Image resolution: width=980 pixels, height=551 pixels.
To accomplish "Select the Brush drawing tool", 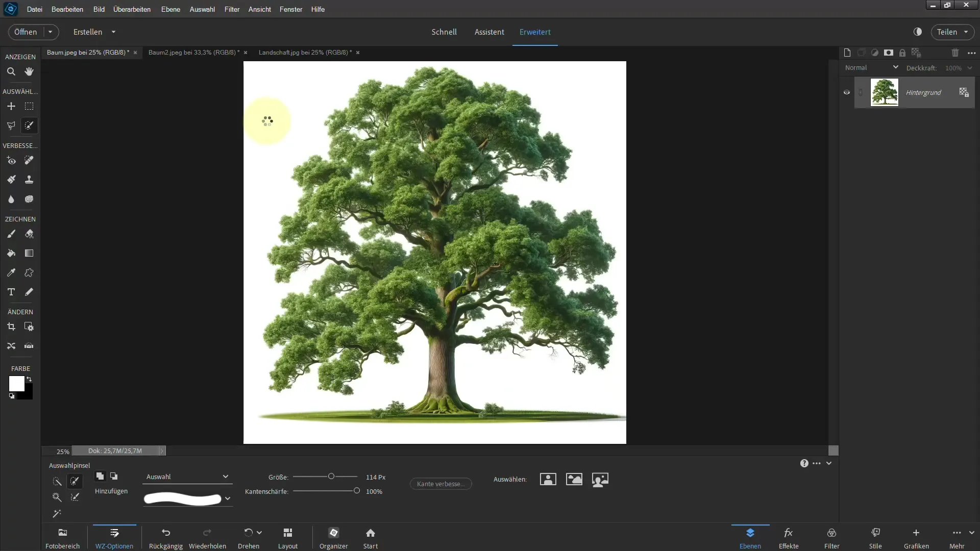I will pyautogui.click(x=11, y=234).
